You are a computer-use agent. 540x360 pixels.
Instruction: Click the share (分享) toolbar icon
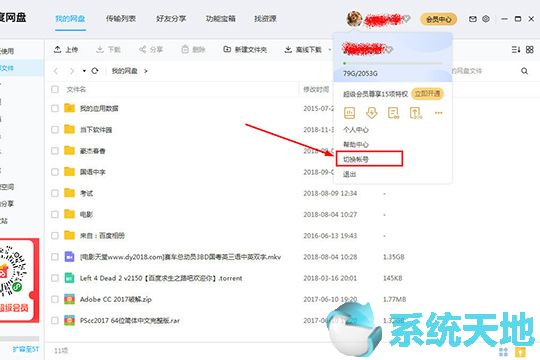[x=142, y=50]
